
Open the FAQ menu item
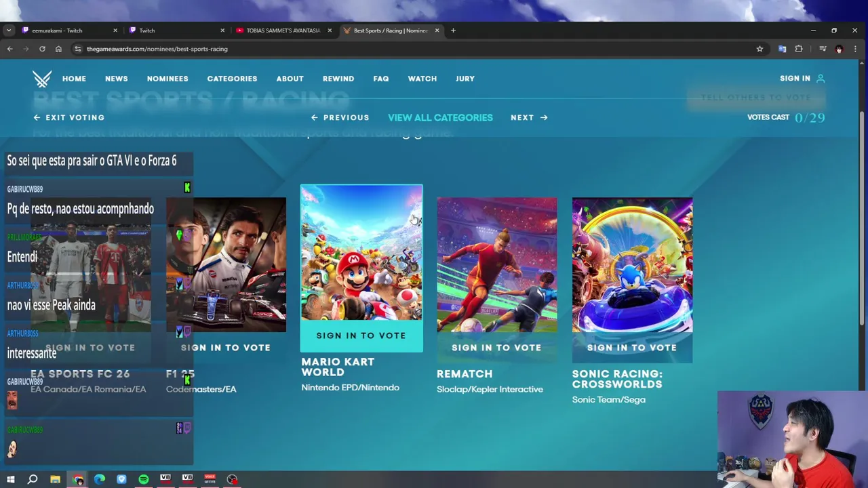click(381, 79)
